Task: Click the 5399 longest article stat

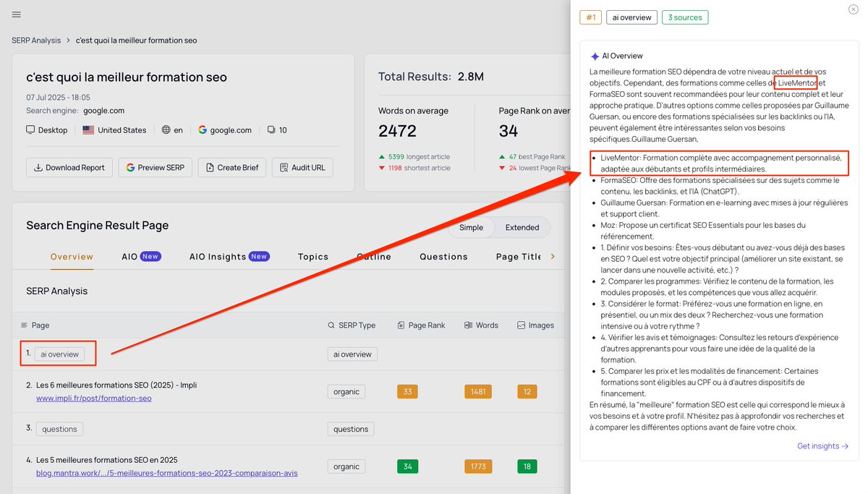Action: (414, 156)
